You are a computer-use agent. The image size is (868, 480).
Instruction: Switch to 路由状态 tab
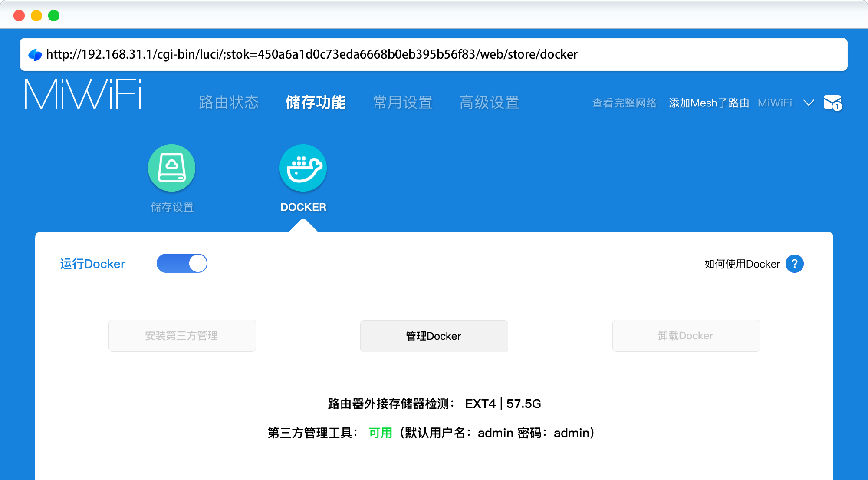click(x=229, y=103)
